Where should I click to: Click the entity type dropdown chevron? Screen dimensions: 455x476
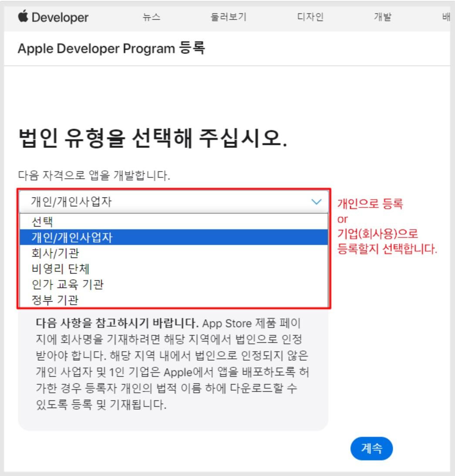pos(317,202)
